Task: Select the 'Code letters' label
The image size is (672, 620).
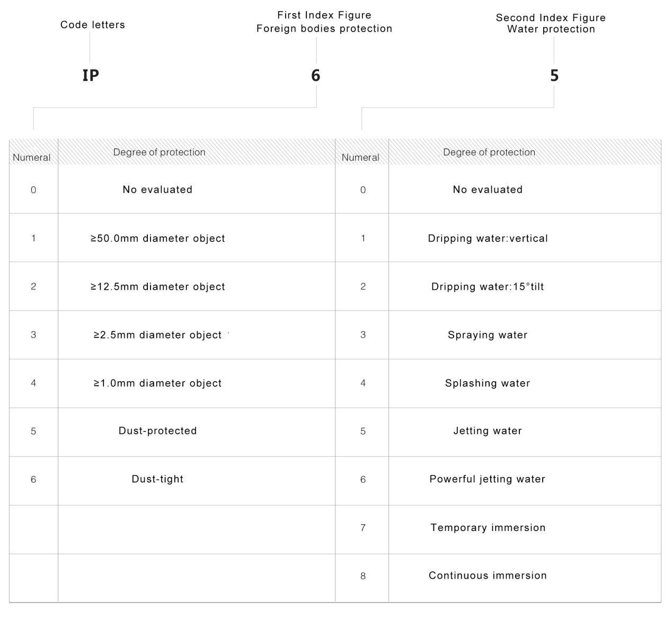Action: (93, 25)
